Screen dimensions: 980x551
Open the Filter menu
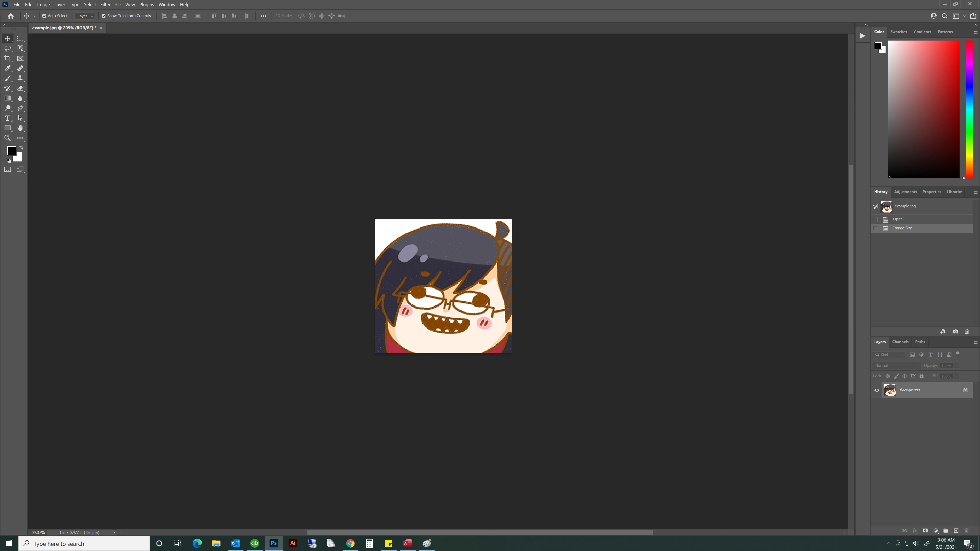tap(105, 5)
